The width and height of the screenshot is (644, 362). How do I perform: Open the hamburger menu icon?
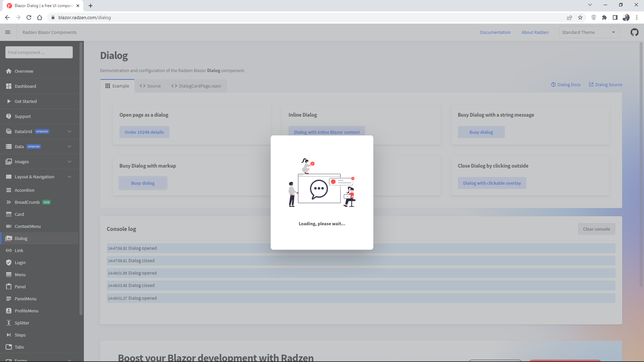[x=8, y=32]
